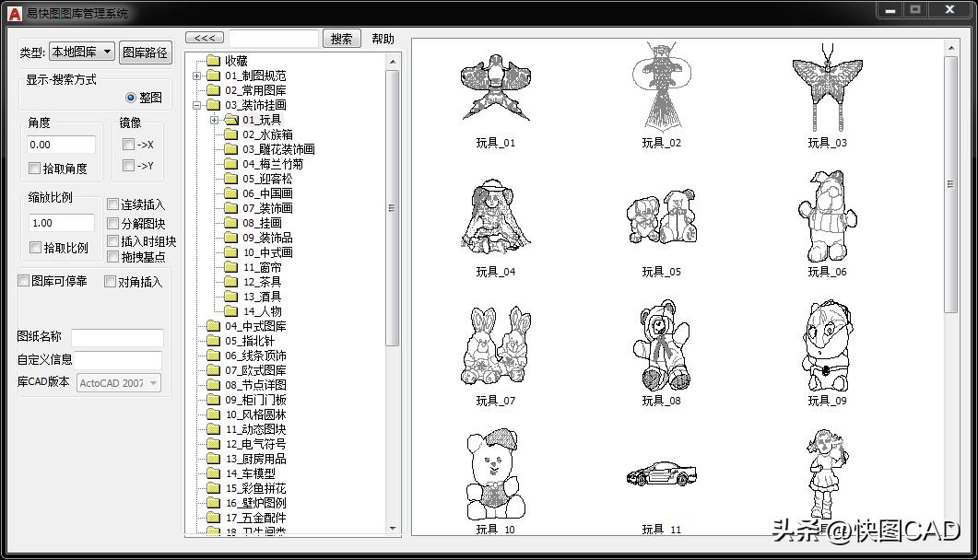Click the 10_中式画 folder icon
Screen dimensions: 978x560
tap(230, 252)
